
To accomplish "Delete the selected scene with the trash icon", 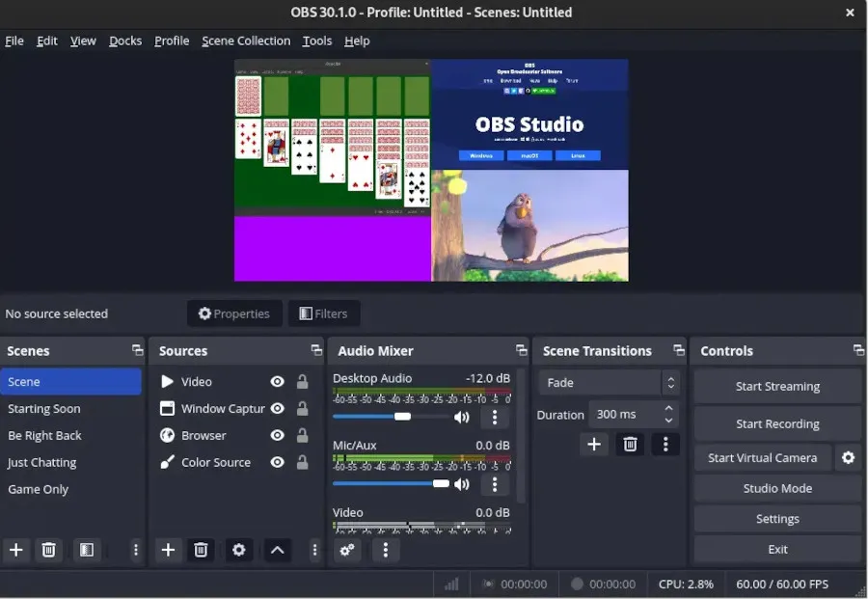I will (48, 550).
